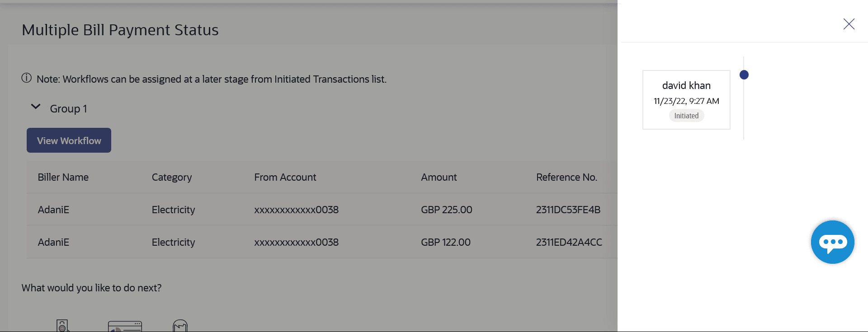Click the GBP 225.00 amount cell

point(446,210)
